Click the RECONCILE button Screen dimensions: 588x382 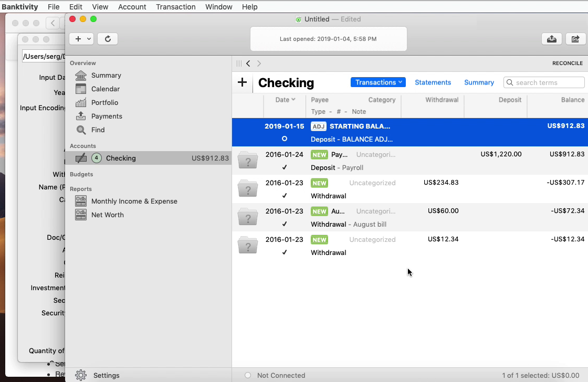click(568, 63)
